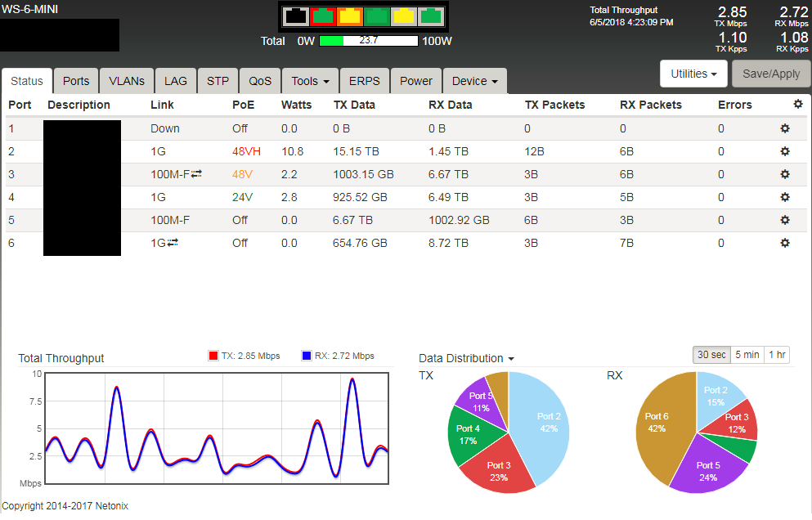This screenshot has height=520, width=812.
Task: Open the Utilities button menu
Action: 693,74
